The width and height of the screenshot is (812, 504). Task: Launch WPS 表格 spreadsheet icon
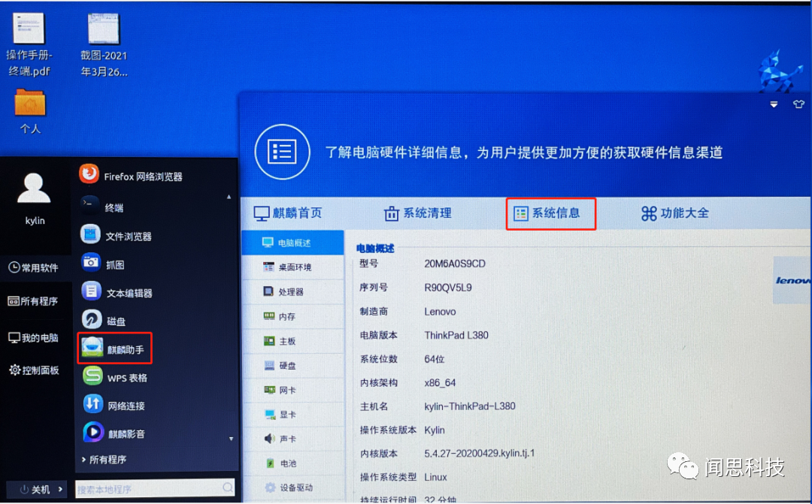click(x=92, y=376)
